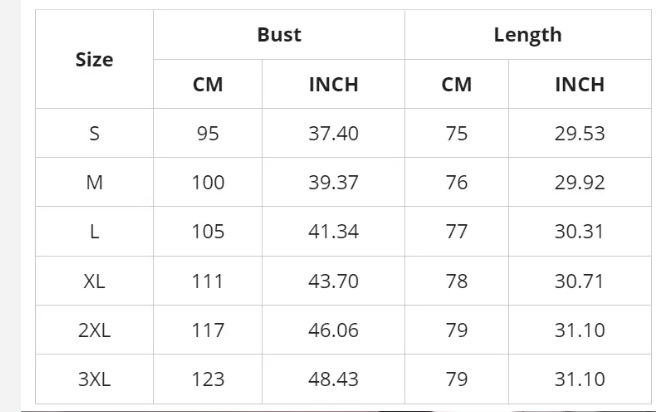The image size is (656, 412).
Task: Click the 95 bust CM cell
Action: pos(208,134)
